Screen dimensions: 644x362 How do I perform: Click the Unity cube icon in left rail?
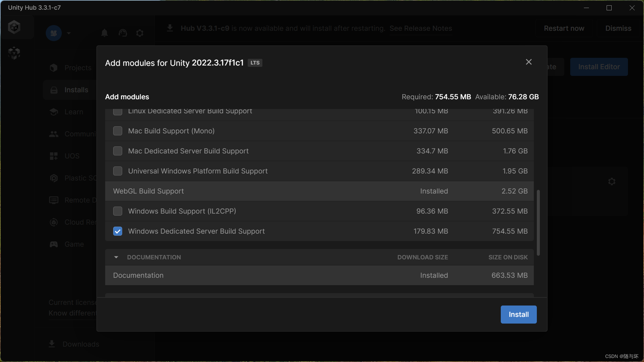tap(14, 53)
